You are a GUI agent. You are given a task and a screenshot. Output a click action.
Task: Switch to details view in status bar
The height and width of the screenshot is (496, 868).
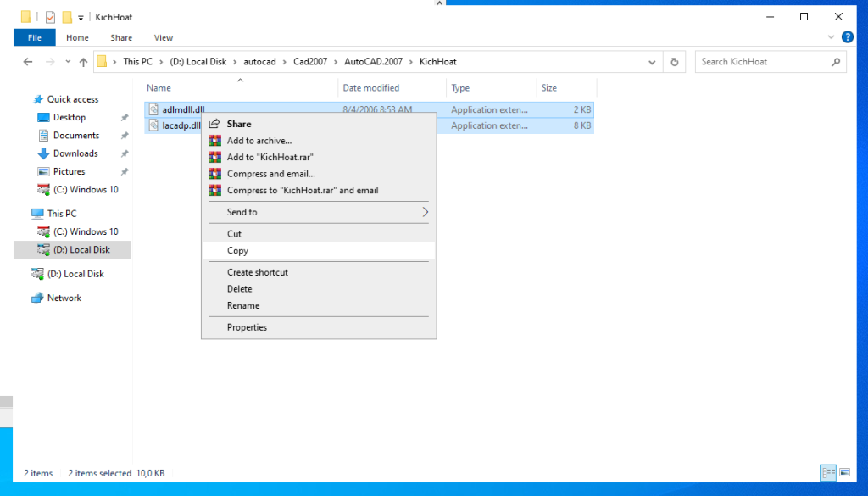[828, 472]
